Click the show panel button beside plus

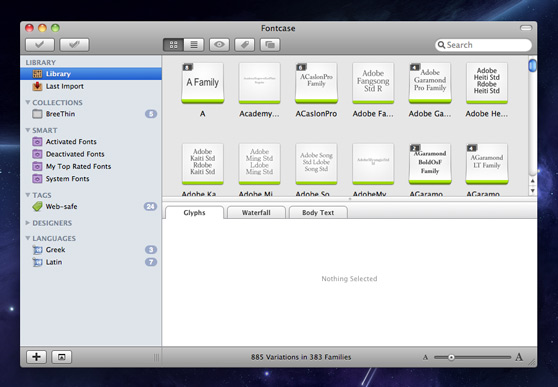pos(62,357)
